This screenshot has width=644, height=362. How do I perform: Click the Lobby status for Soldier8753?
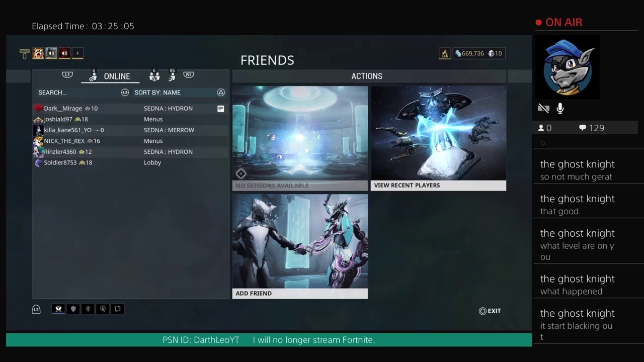(152, 162)
